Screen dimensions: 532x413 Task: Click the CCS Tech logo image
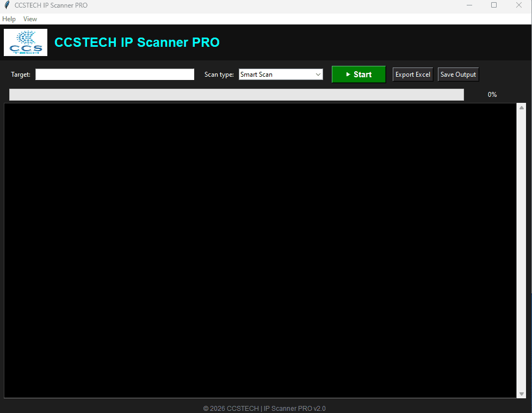pos(26,42)
